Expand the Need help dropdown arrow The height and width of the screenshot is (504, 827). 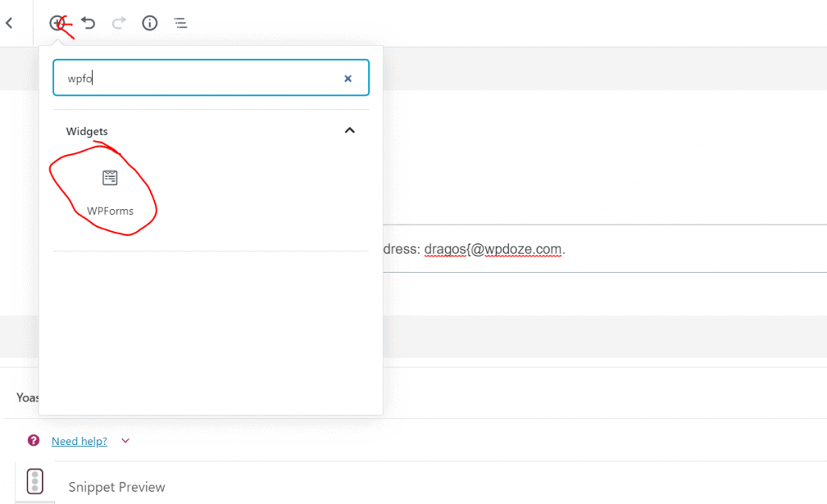click(x=125, y=441)
